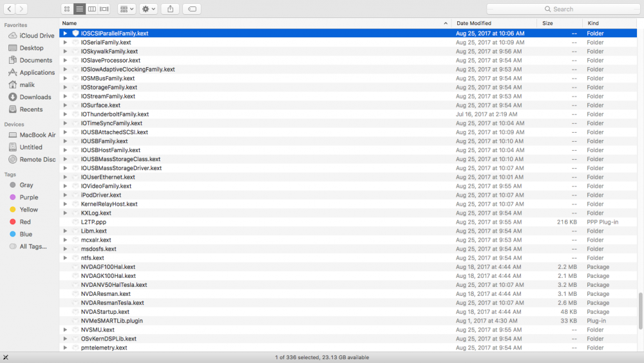
Task: Switch to column view
Action: [92, 9]
